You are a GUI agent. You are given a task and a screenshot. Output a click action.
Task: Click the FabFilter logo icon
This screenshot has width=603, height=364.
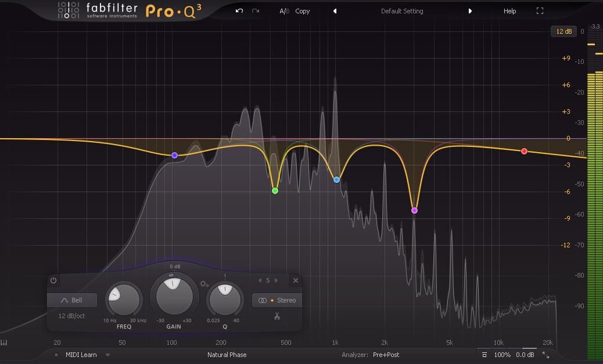click(x=69, y=10)
